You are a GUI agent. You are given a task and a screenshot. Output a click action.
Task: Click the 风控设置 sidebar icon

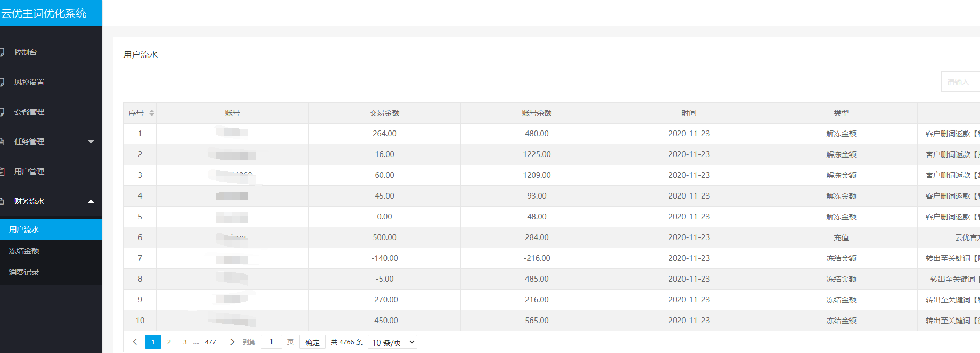click(x=2, y=82)
